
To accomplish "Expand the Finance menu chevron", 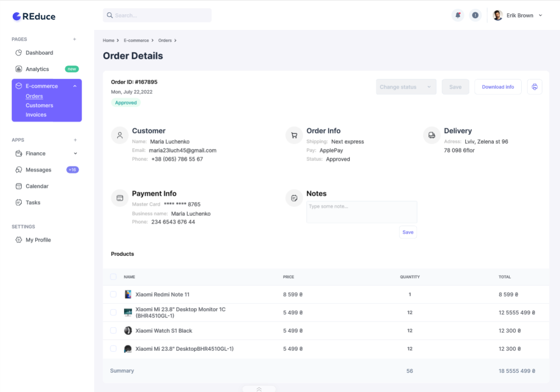I will [x=75, y=153].
